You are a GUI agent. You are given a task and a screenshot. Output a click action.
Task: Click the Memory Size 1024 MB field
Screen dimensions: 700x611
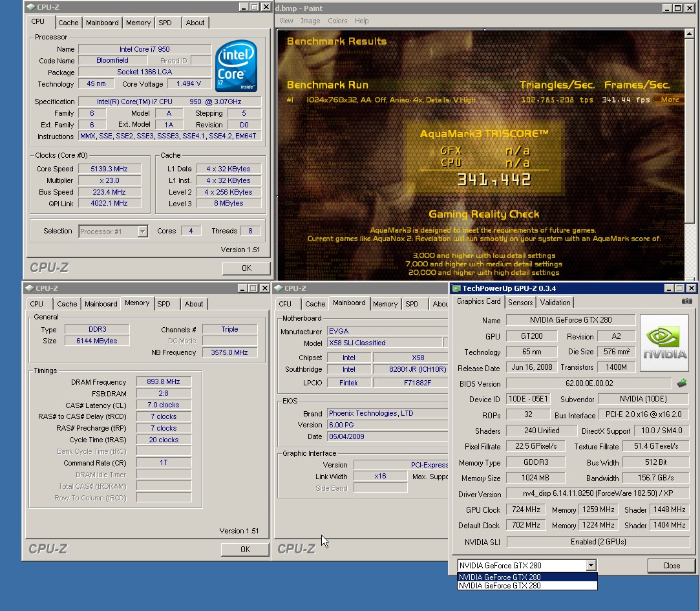tap(535, 478)
